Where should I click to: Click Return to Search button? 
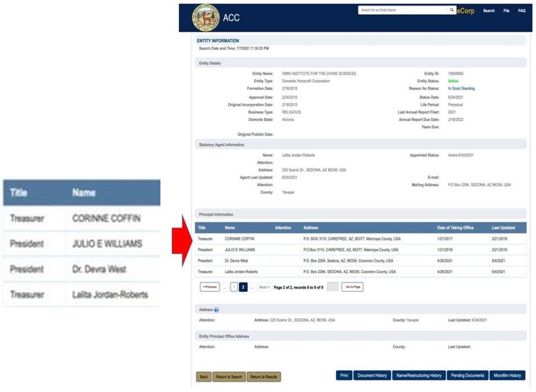point(229,377)
